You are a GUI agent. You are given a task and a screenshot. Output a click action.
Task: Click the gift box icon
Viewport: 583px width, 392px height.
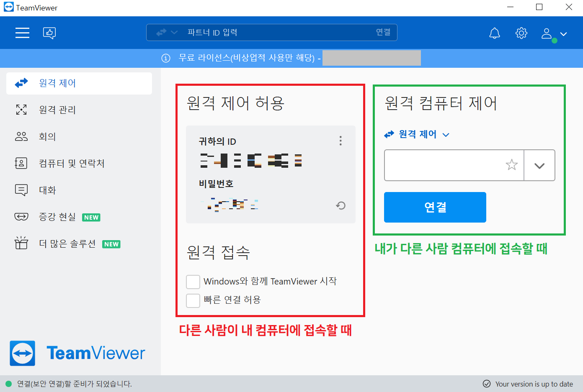(x=21, y=243)
